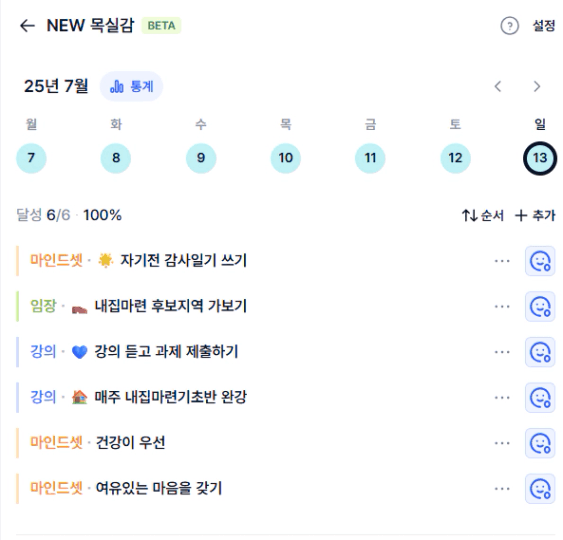The height and width of the screenshot is (540, 563).
Task: Open the 통계 statistics chart button
Action: click(x=131, y=86)
